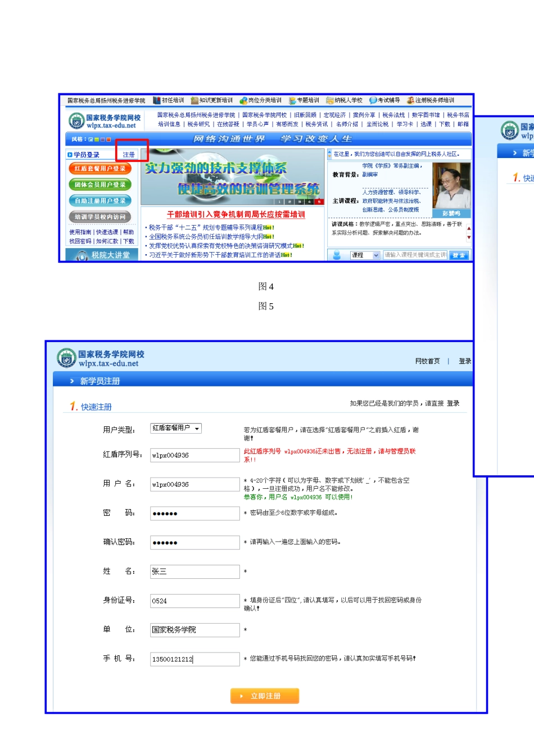Click the 红盾套餐用户登录 button
The width and height of the screenshot is (534, 756).
[x=100, y=168]
